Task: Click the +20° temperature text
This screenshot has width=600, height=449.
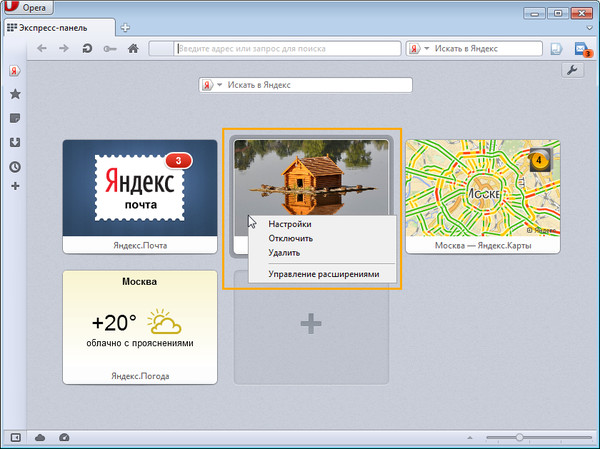Action: coord(114,323)
